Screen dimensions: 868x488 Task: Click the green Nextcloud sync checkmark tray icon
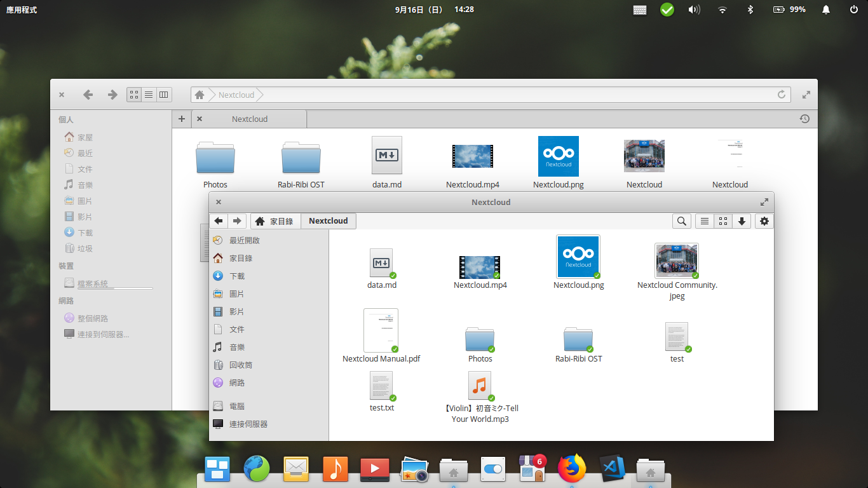point(667,10)
